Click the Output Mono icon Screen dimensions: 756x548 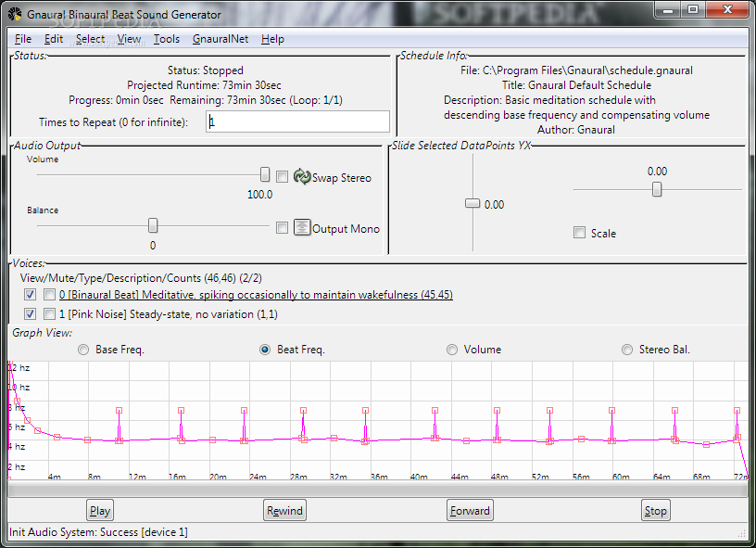point(302,227)
